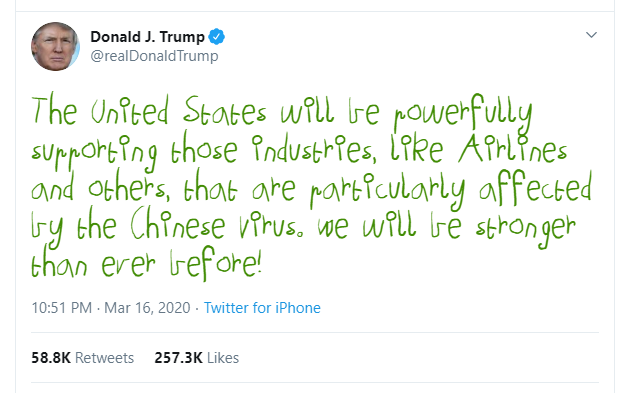Click the 58.8K retweet count number
The height and width of the screenshot is (393, 628).
51,358
